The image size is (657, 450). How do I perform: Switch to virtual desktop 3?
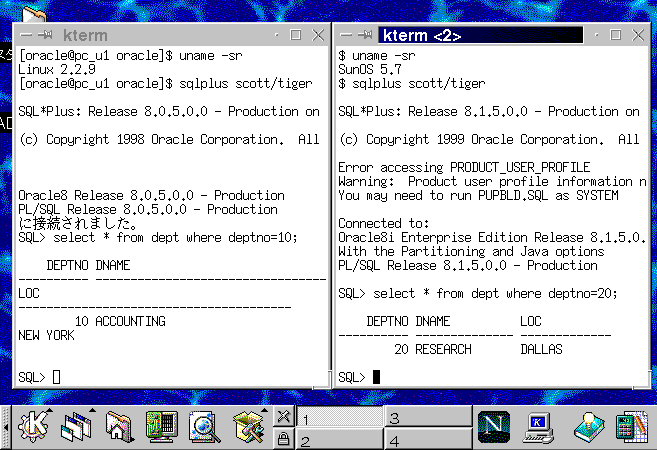(428, 417)
